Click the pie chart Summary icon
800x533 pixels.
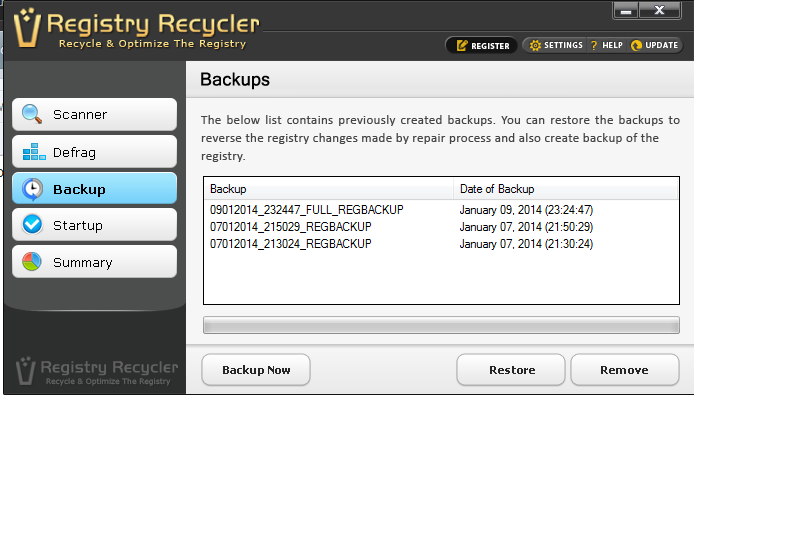click(32, 262)
